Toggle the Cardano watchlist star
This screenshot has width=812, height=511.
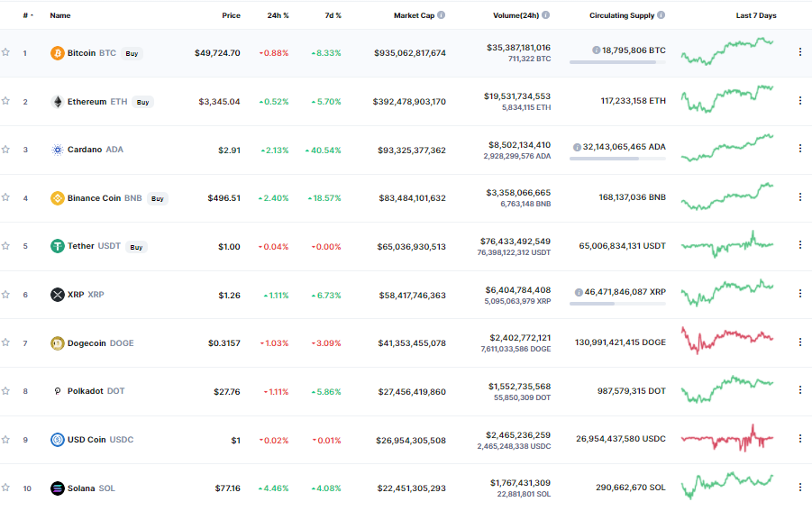pos(5,149)
